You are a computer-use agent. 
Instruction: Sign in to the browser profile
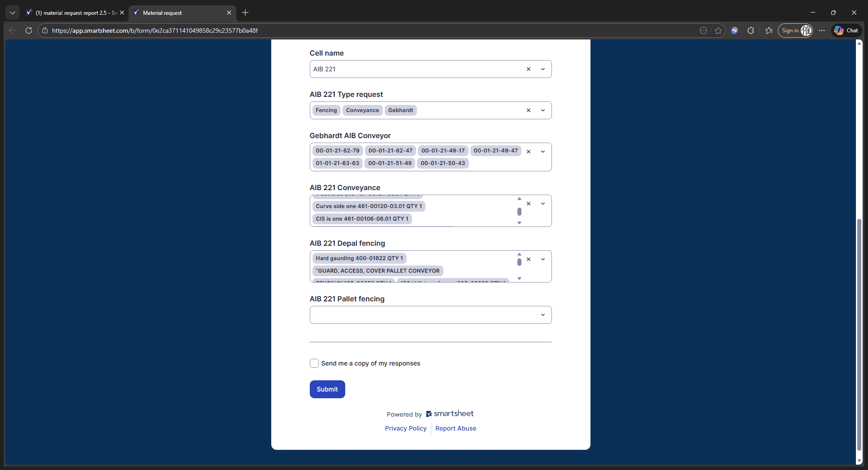795,30
